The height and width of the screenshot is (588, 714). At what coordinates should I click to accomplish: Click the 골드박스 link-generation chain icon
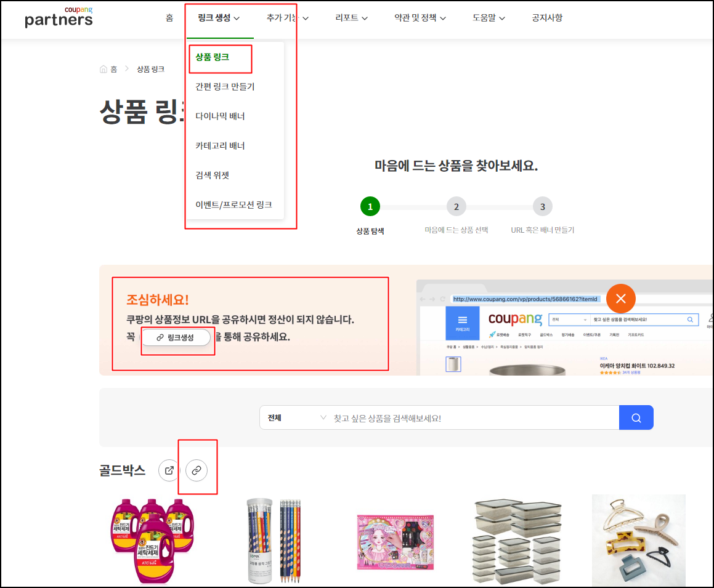197,470
